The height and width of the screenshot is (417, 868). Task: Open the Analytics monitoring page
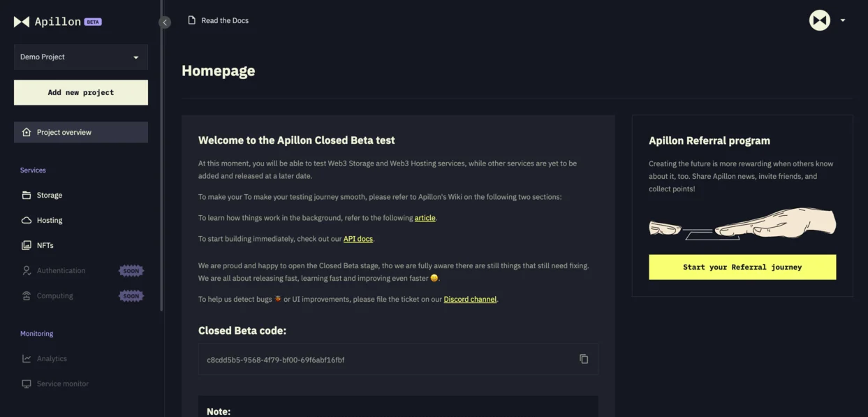(52, 358)
